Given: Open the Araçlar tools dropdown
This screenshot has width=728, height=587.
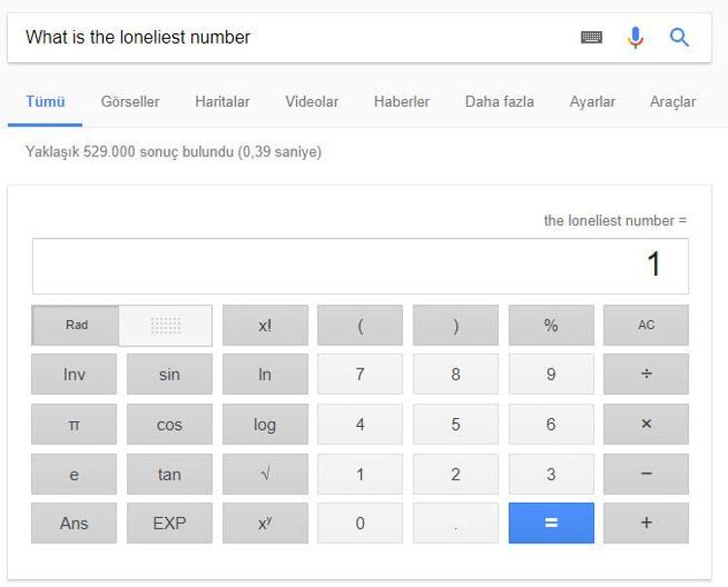Looking at the screenshot, I should tap(673, 102).
